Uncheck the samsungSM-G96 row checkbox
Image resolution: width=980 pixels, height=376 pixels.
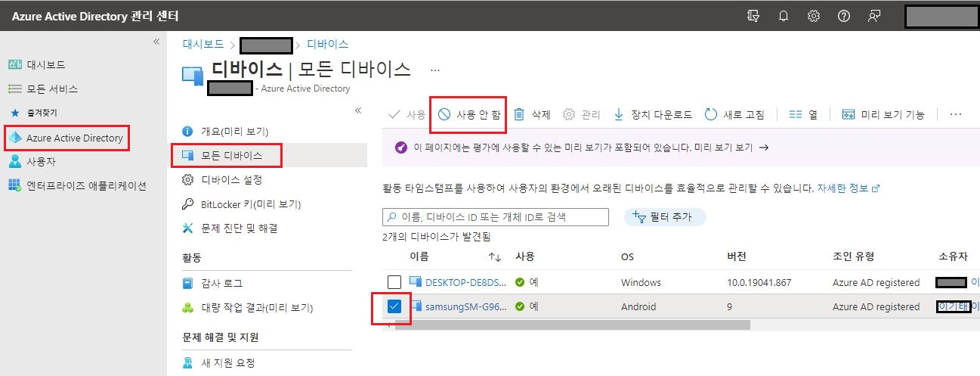(394, 306)
